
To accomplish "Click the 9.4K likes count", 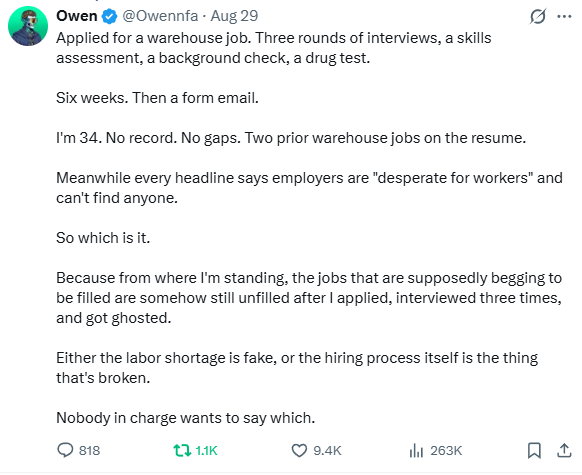I will click(x=327, y=451).
